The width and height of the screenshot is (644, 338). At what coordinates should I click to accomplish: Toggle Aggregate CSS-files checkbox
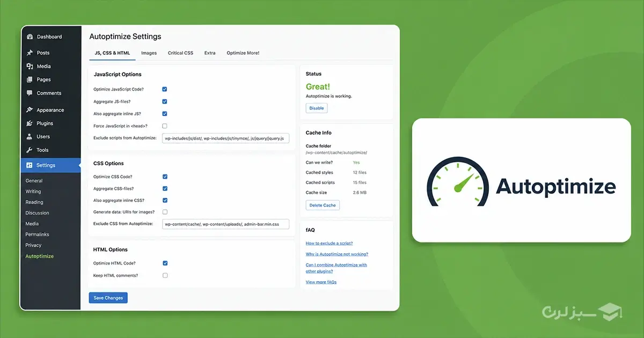pos(165,189)
